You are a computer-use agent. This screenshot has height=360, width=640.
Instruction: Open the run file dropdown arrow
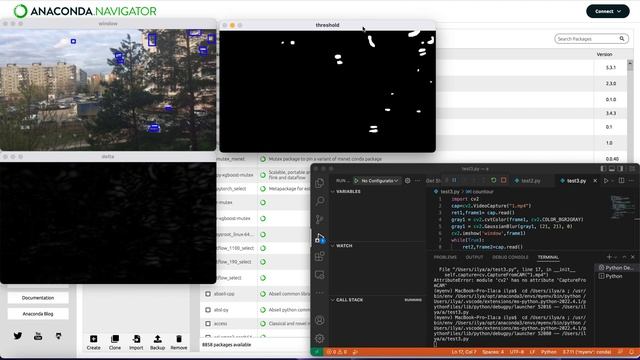coord(612,181)
